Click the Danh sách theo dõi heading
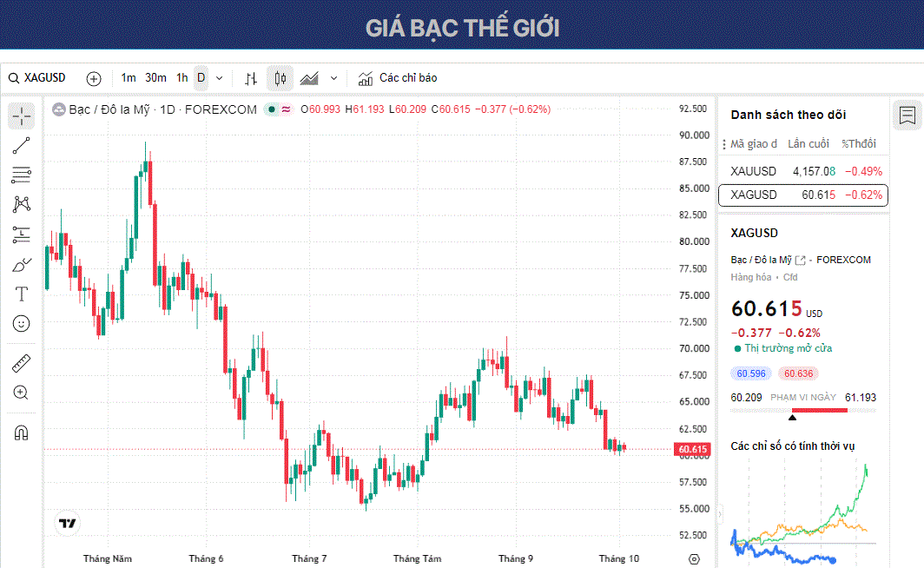924x568 pixels. pyautogui.click(x=789, y=115)
